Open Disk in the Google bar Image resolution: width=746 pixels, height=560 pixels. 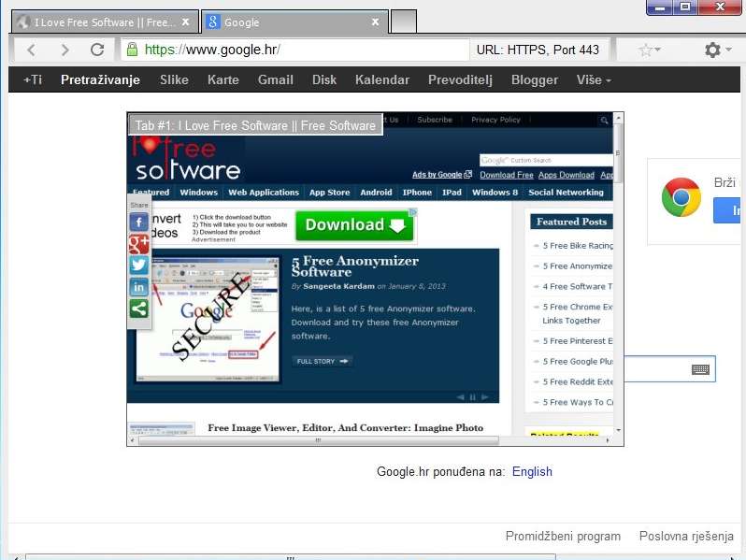pos(324,79)
